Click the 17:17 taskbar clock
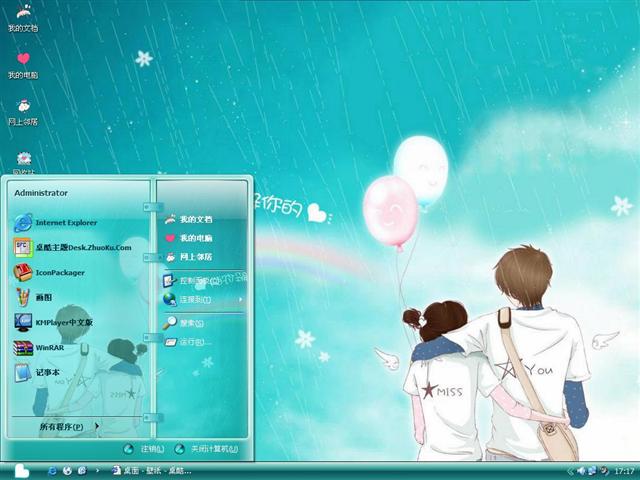 pyautogui.click(x=624, y=472)
